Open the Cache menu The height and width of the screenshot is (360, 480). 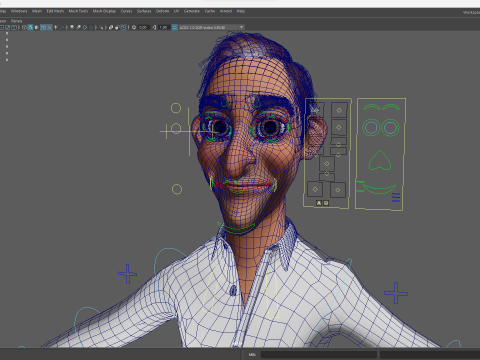(x=210, y=11)
